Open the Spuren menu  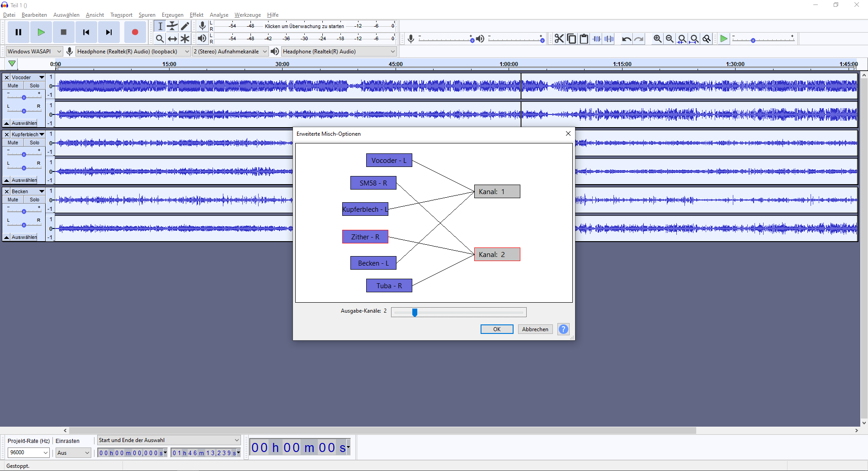147,15
